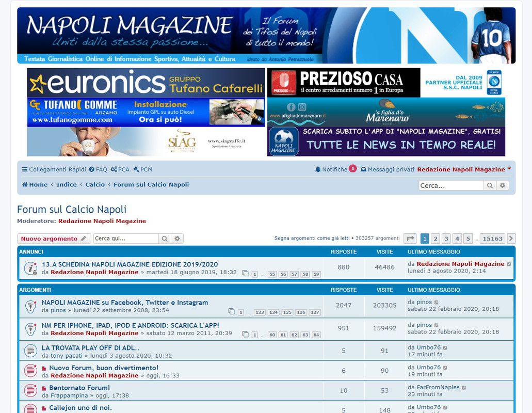This screenshot has height=413, width=532.
Task: Click the Prezioso Casa banner
Action: (386, 83)
